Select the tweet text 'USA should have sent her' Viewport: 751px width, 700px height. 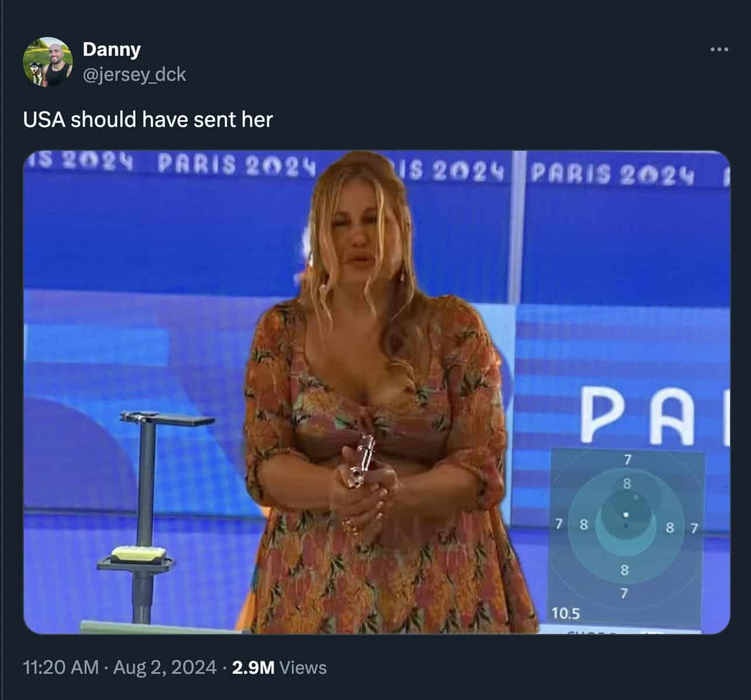[148, 120]
